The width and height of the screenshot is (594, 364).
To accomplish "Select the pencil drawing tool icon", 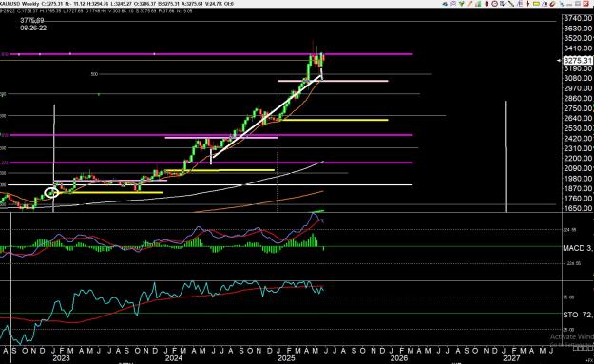I will pyautogui.click(x=469, y=4).
